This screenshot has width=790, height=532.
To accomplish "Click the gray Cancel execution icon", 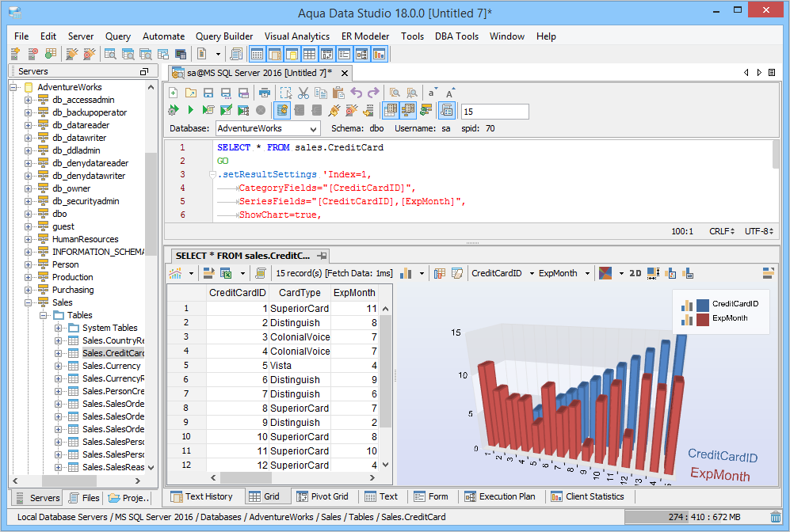I will click(261, 110).
